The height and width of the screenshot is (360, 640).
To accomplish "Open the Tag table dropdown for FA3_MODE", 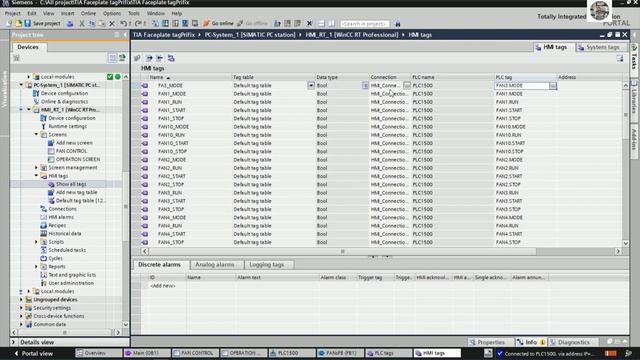I will tap(311, 86).
